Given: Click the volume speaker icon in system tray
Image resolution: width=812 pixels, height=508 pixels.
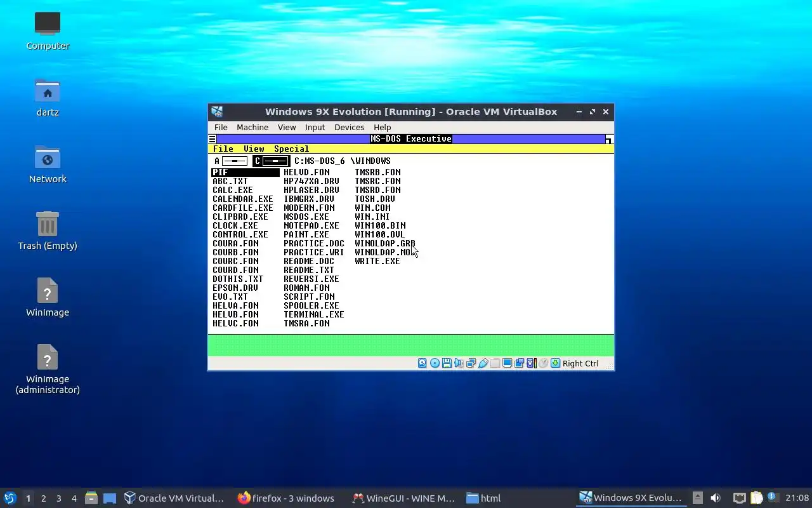Looking at the screenshot, I should click(x=716, y=498).
